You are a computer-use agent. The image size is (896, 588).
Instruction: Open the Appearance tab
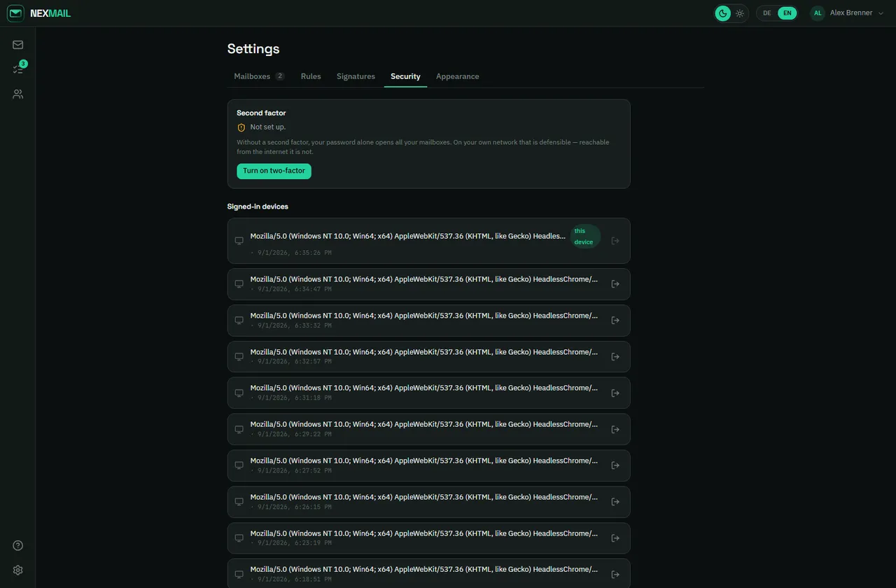click(458, 76)
